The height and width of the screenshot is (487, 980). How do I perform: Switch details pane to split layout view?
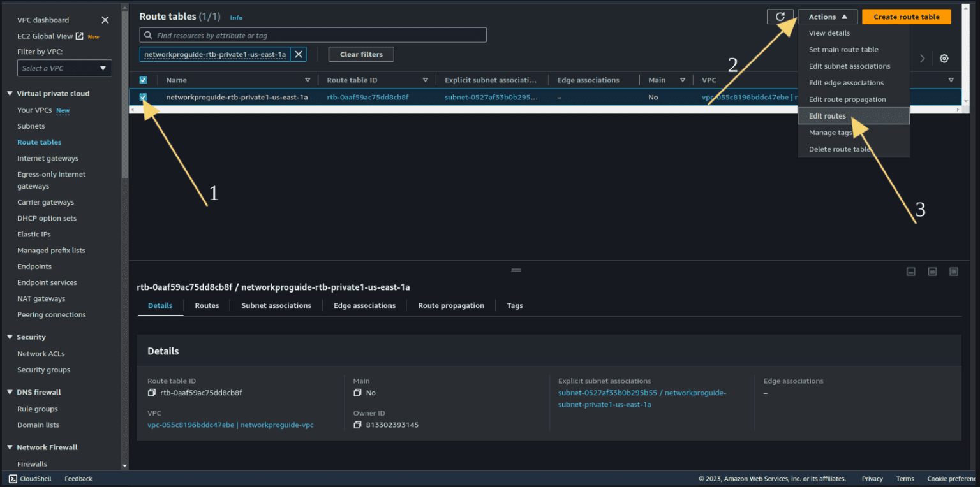click(x=932, y=271)
